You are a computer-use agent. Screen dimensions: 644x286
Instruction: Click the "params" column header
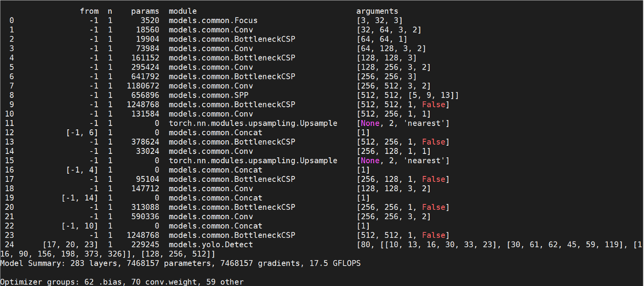[x=145, y=11]
